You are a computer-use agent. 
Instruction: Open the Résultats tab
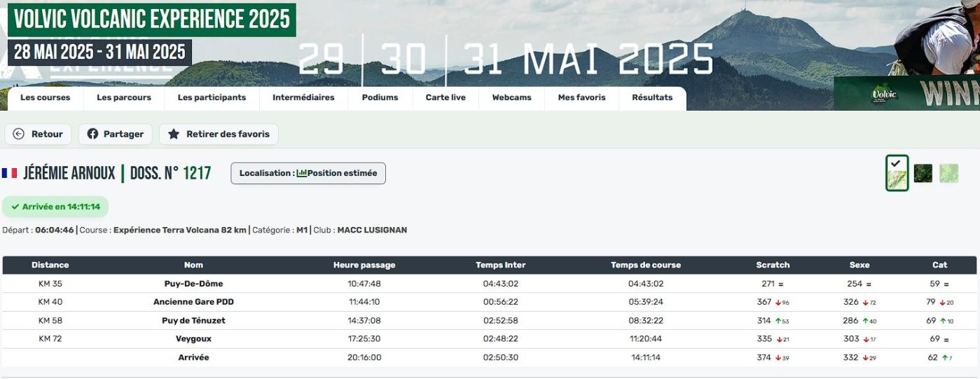[652, 98]
